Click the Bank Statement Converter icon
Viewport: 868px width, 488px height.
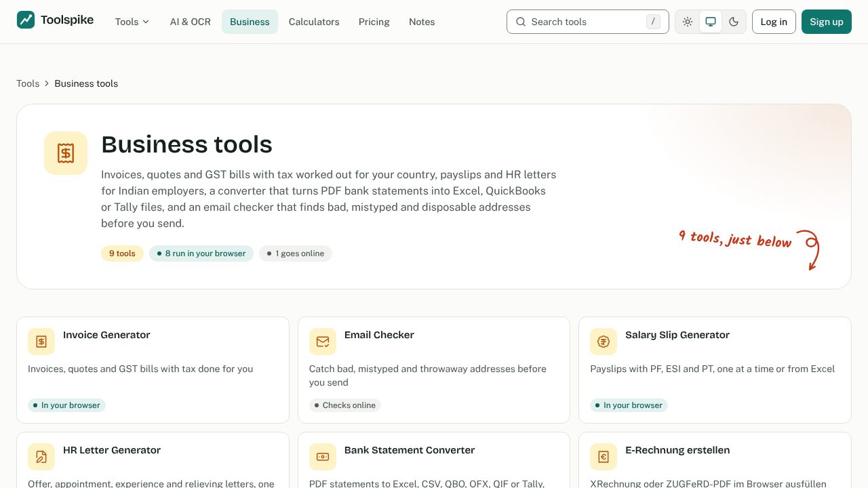[x=323, y=457]
